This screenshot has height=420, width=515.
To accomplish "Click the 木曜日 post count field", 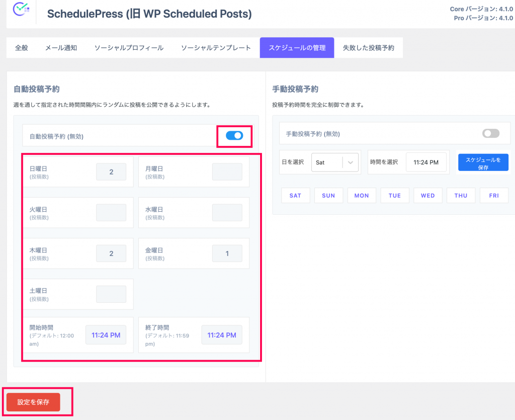I will 111,254.
